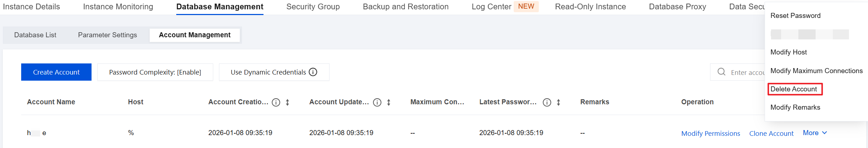Click the info icon beside Use Dynamic Credentials

[313, 72]
